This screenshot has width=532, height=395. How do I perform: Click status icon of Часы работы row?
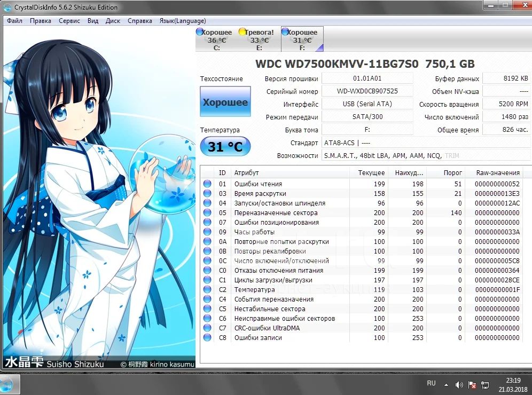(x=207, y=232)
